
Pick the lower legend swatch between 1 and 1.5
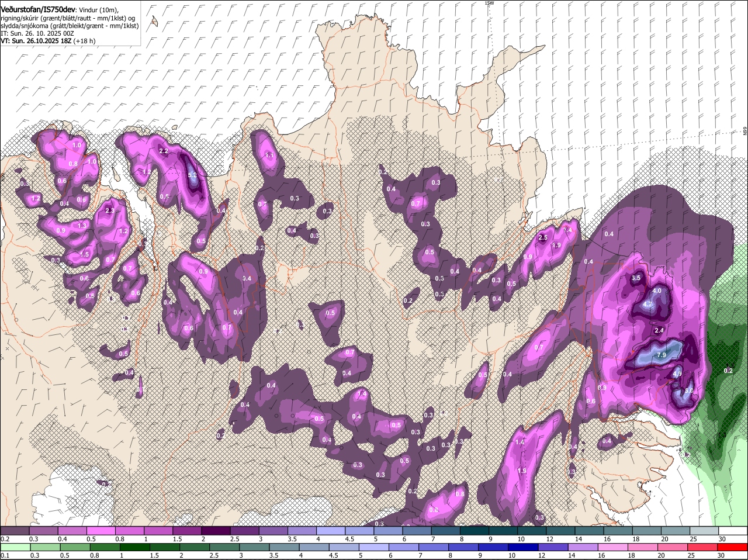coord(136,547)
